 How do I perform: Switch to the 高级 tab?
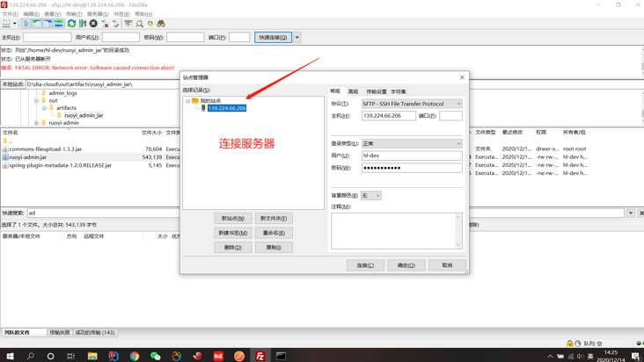click(x=353, y=91)
